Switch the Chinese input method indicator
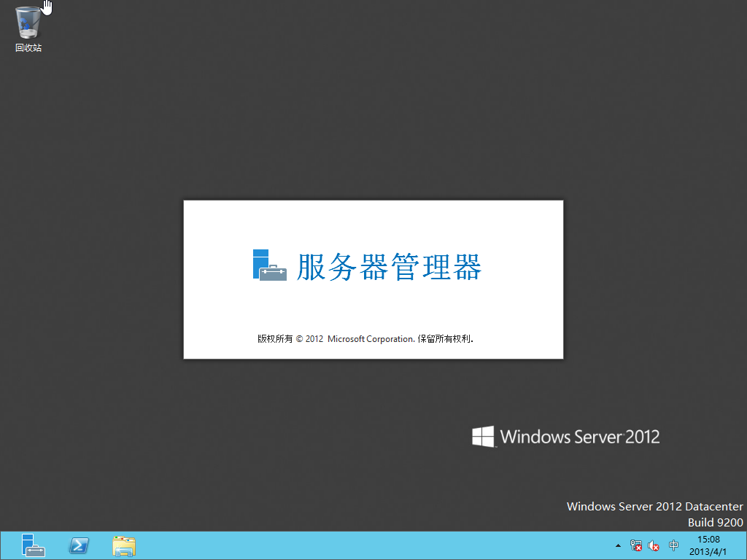Screen dimensions: 747x560 coord(673,545)
